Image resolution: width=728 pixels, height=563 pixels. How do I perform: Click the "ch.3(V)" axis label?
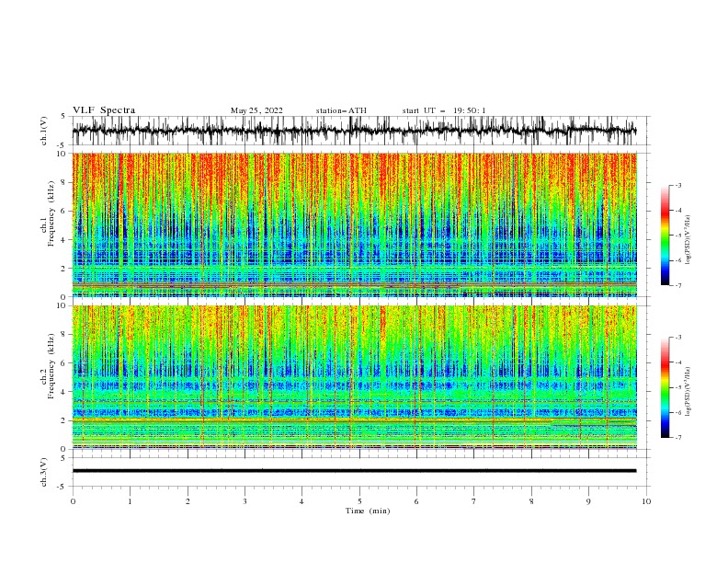tap(44, 472)
